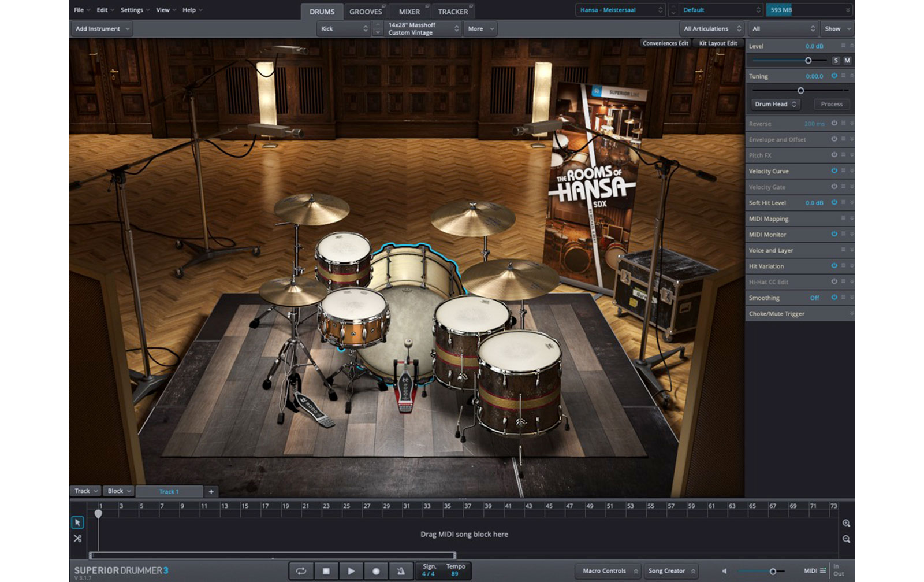Viewport: 924px width, 582px height.
Task: Solo the instrument with S button
Action: (x=836, y=61)
